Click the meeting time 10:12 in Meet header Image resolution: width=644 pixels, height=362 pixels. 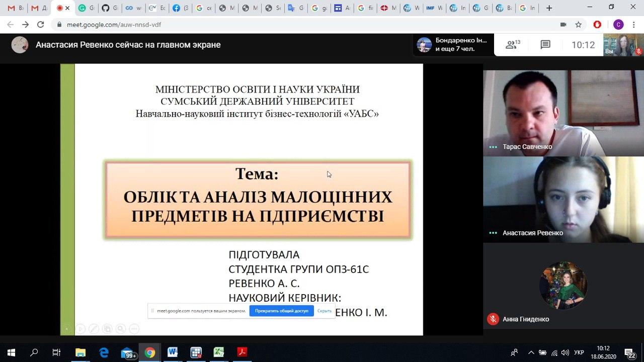tap(583, 45)
